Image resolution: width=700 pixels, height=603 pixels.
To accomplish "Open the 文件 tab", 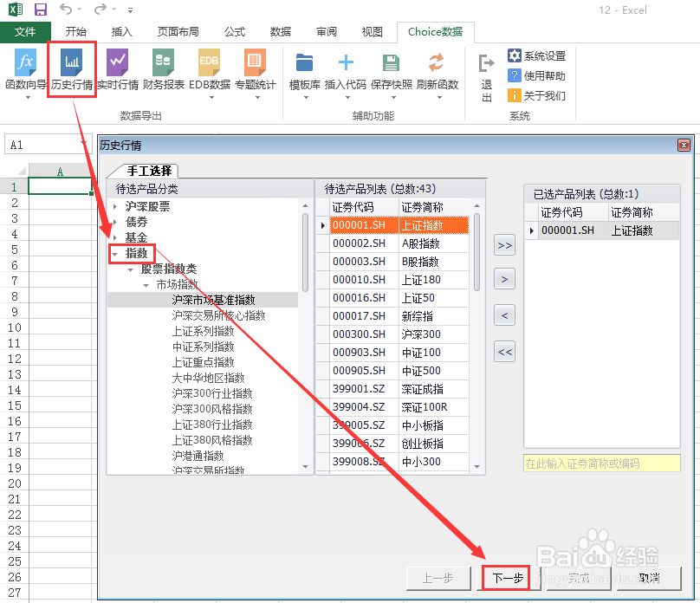I will tap(25, 32).
